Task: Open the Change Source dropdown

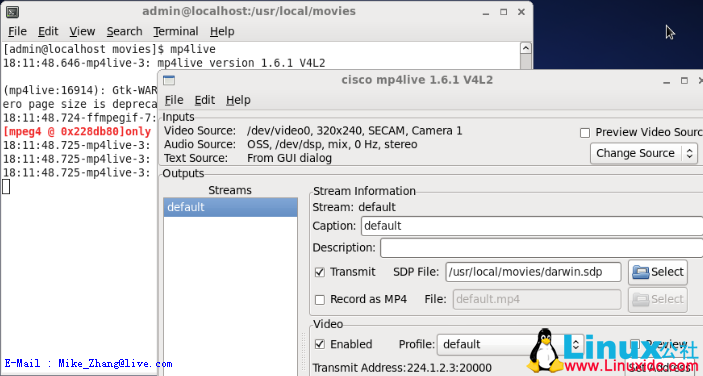Action: [x=644, y=153]
